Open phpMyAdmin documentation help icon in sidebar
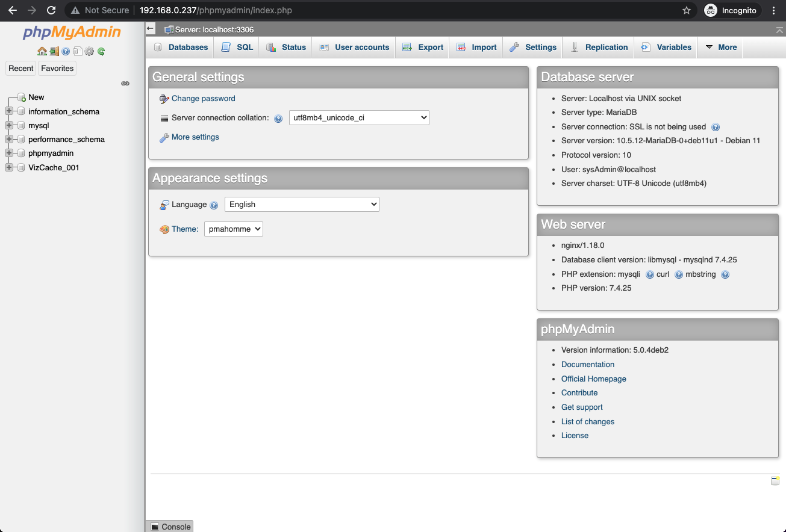 click(x=66, y=52)
